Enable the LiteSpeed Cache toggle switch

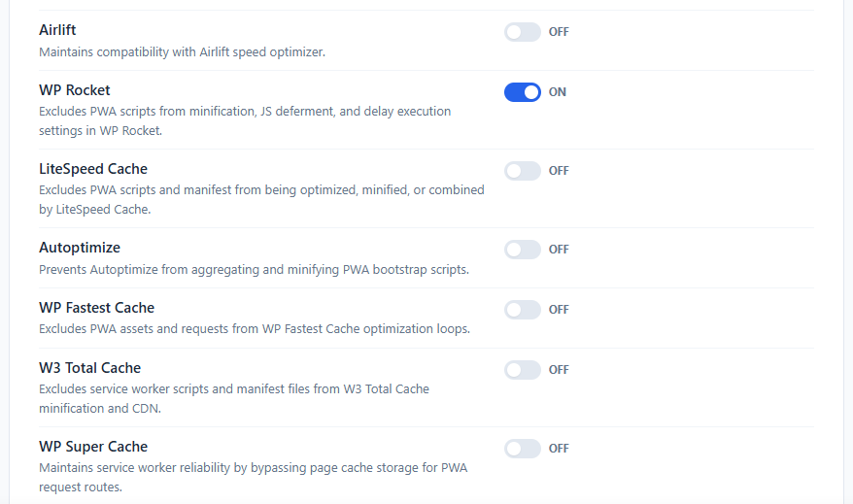point(523,171)
